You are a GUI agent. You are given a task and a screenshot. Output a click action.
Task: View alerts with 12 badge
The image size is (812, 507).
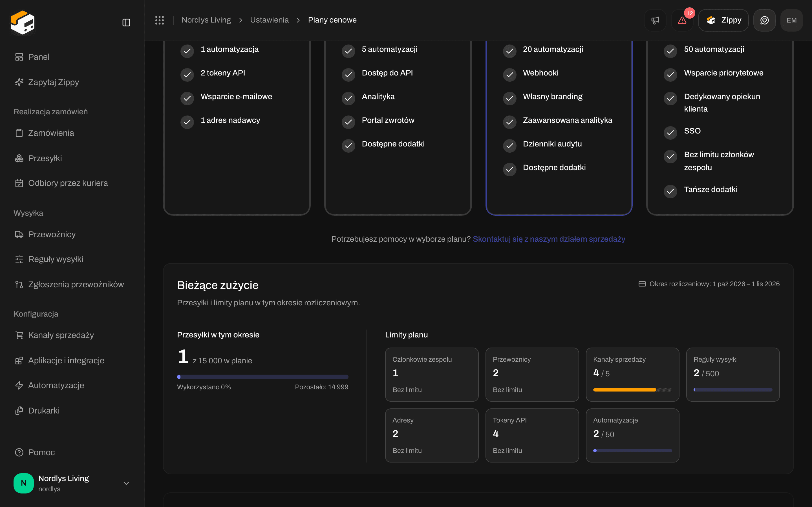(682, 20)
